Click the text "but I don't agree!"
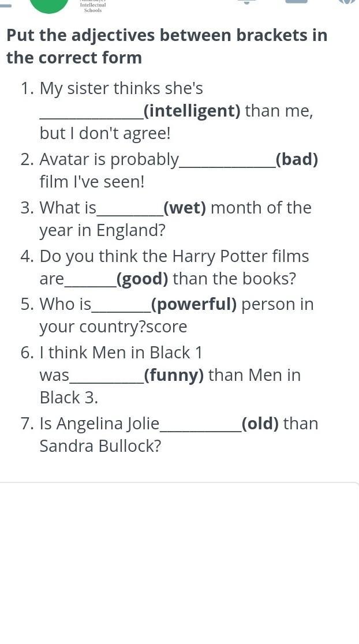The width and height of the screenshot is (359, 644). (x=105, y=133)
